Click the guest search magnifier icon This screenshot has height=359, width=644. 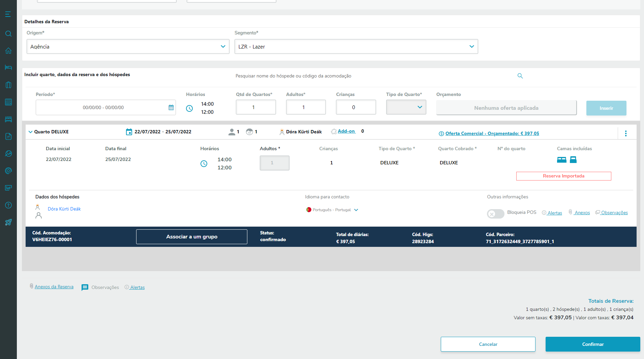pyautogui.click(x=520, y=76)
